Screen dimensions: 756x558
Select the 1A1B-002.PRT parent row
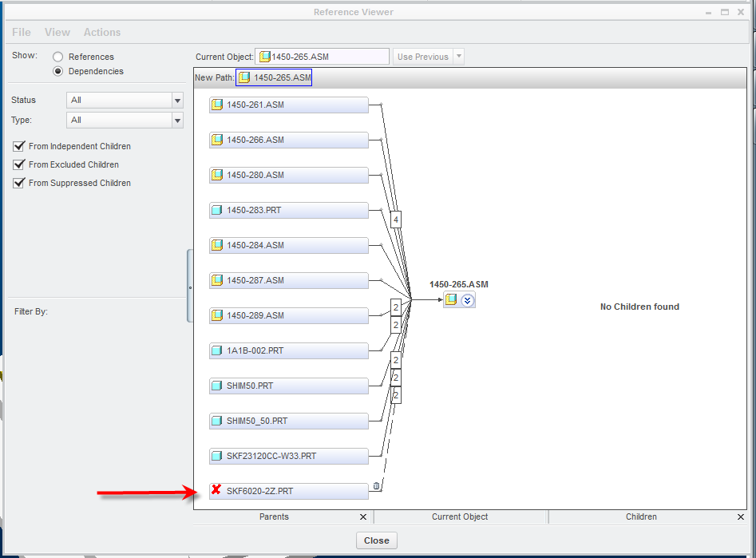click(x=289, y=350)
